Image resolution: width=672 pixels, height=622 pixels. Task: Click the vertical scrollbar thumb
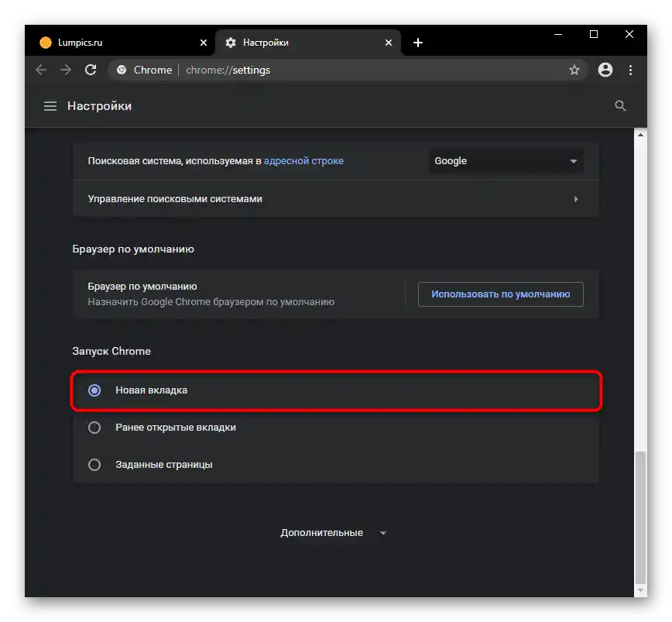tap(640, 517)
